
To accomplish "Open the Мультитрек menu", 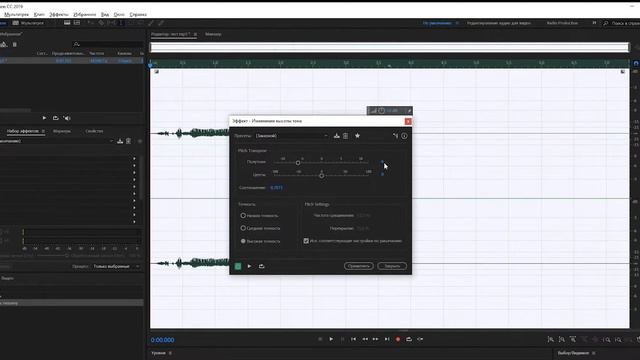I will pyautogui.click(x=16, y=14).
